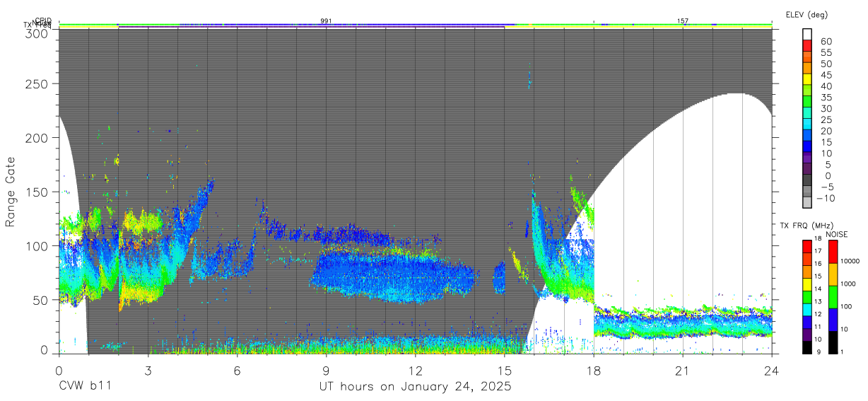868x401 pixels.
Task: Click the 'Range Gate' y-axis title
Action: point(11,192)
